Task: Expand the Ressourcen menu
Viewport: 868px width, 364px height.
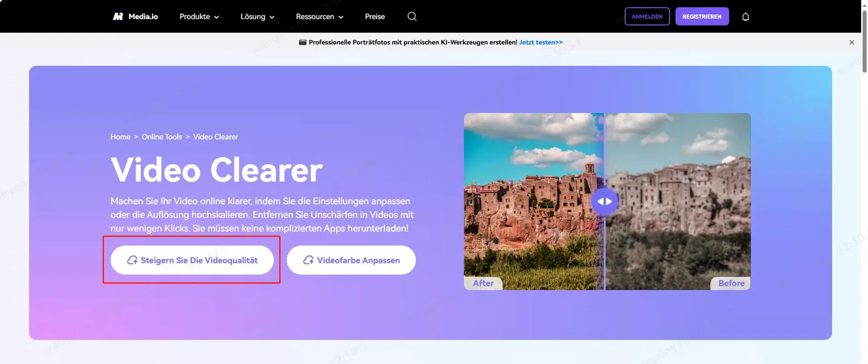Action: [x=320, y=16]
